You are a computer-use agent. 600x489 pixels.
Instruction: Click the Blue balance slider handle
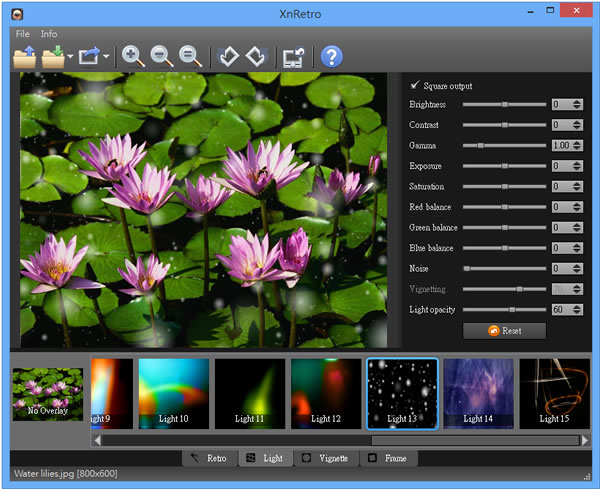point(505,248)
